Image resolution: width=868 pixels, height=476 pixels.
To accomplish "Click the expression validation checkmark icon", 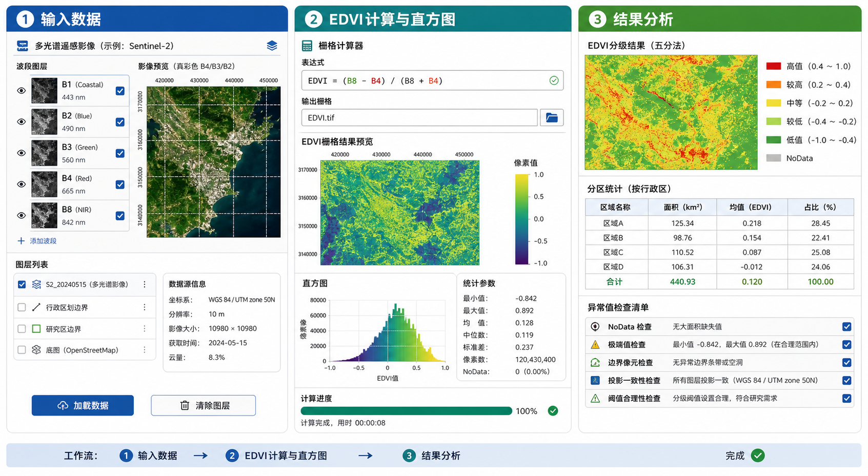I will [554, 80].
